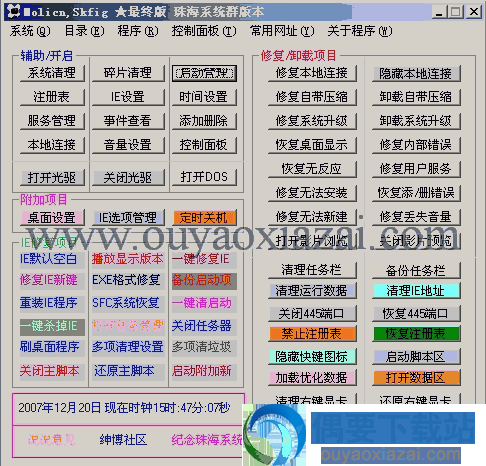486x466 pixels.
Task: Open the 常用网址(Y) menu
Action: coord(282,31)
